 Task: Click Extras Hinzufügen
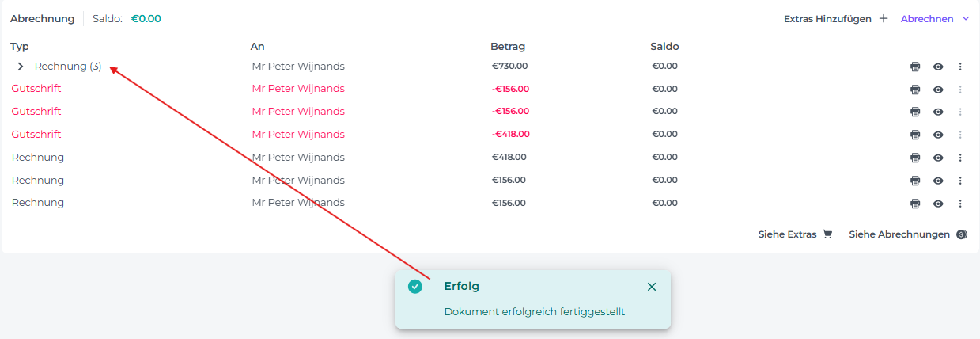point(827,19)
